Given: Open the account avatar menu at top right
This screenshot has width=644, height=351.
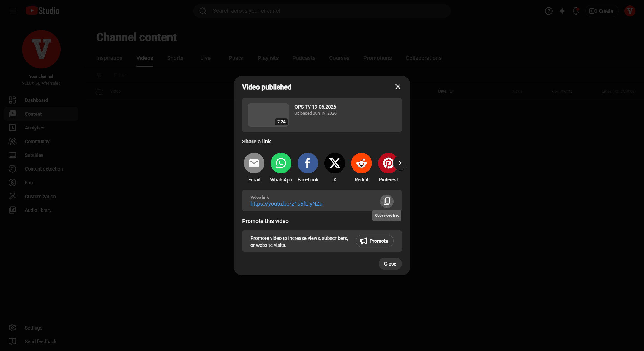Looking at the screenshot, I should point(630,11).
